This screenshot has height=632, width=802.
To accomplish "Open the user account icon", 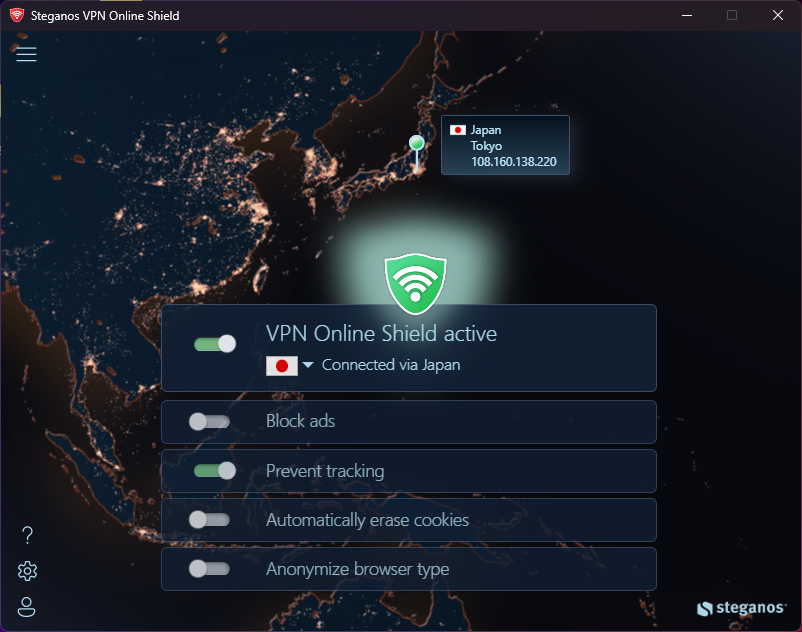I will click(x=27, y=606).
